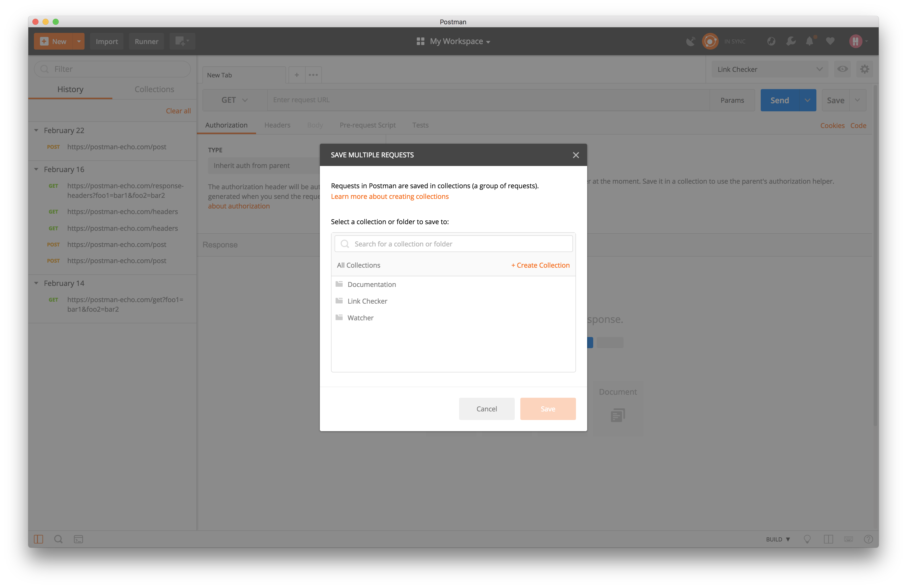The width and height of the screenshot is (907, 588).
Task: Open the help question mark icon
Action: coord(868,539)
